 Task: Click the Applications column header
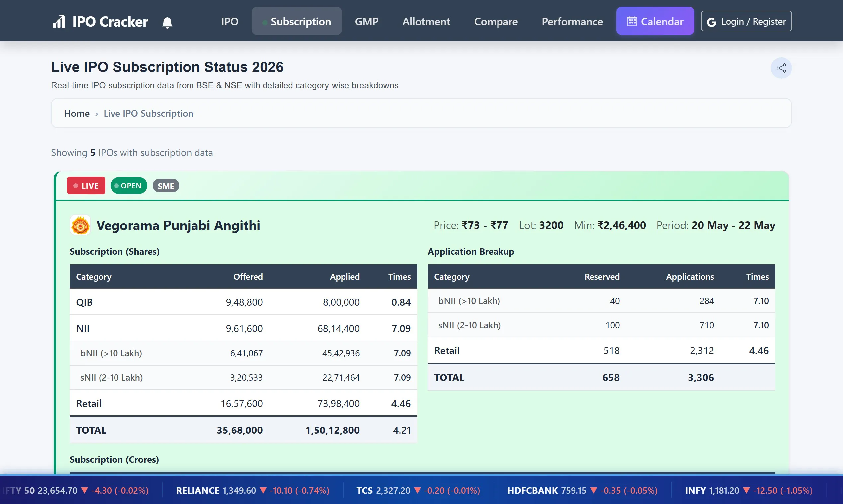[690, 277]
